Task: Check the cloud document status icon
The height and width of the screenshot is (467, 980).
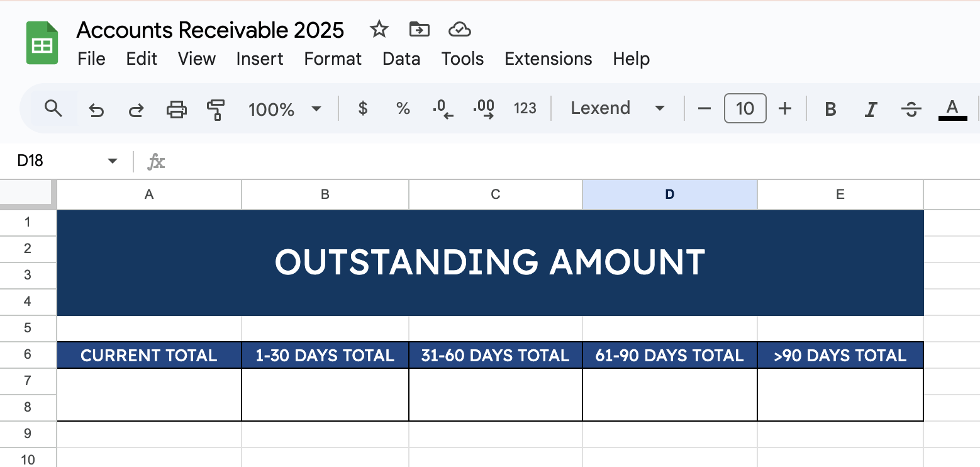Action: click(460, 30)
